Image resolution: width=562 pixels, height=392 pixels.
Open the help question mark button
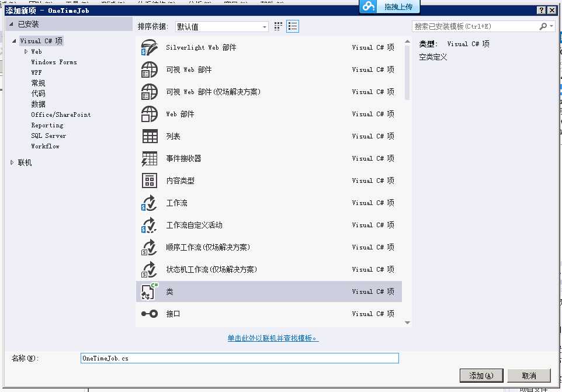point(542,10)
